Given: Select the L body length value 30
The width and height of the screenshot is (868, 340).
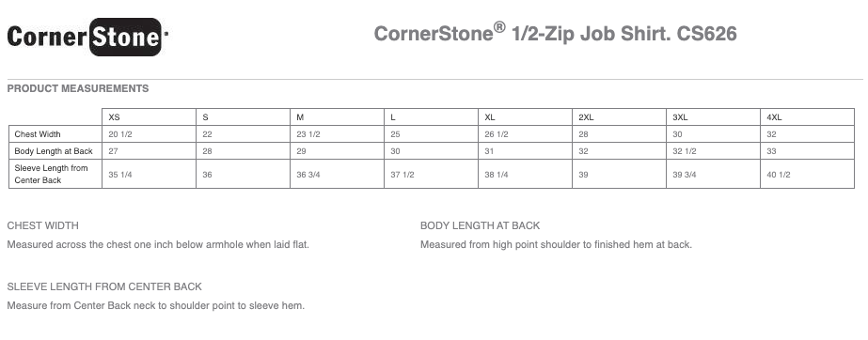Looking at the screenshot, I should coord(395,151).
